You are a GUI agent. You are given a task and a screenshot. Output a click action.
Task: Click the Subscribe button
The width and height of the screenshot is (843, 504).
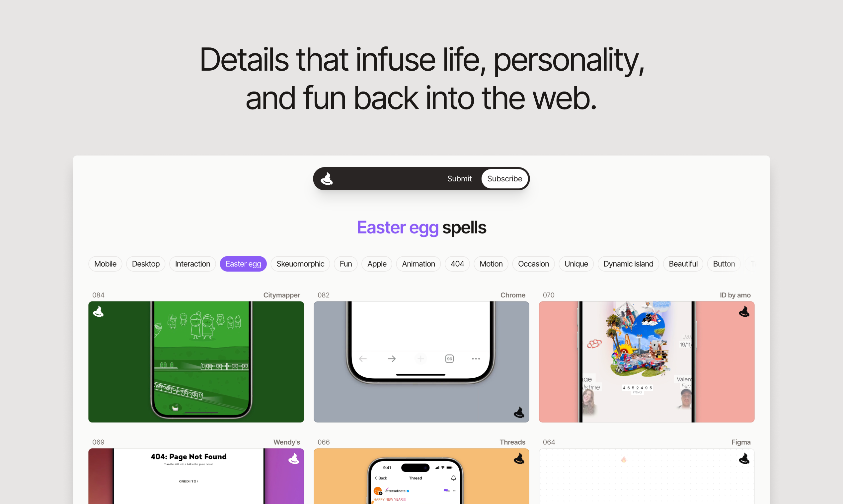[504, 178]
